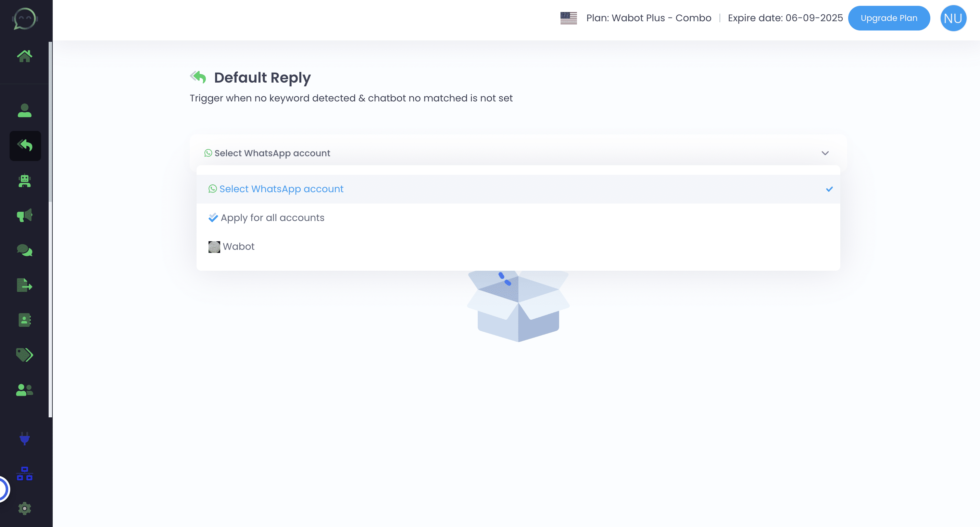Change language using the US flag

(568, 18)
